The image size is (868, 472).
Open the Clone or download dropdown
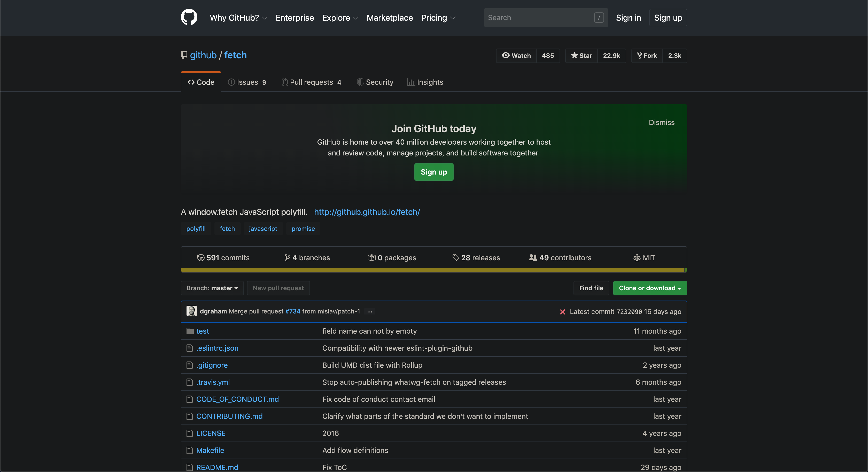tap(650, 288)
